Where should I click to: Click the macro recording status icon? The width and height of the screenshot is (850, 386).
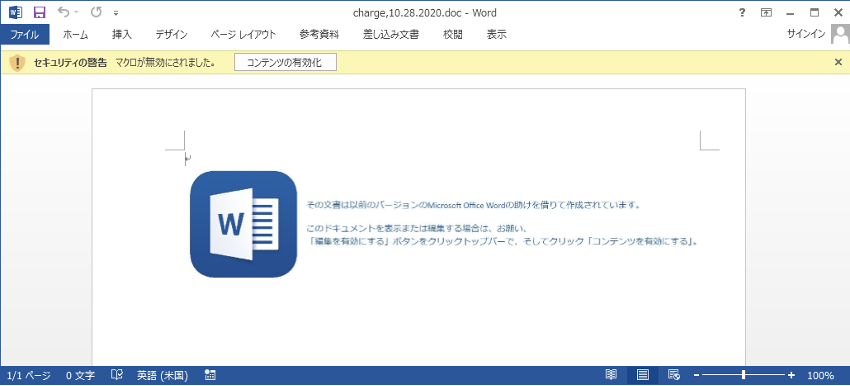210,375
